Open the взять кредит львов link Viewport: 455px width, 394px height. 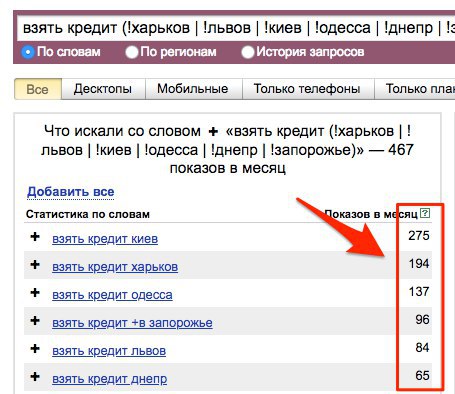click(x=109, y=351)
